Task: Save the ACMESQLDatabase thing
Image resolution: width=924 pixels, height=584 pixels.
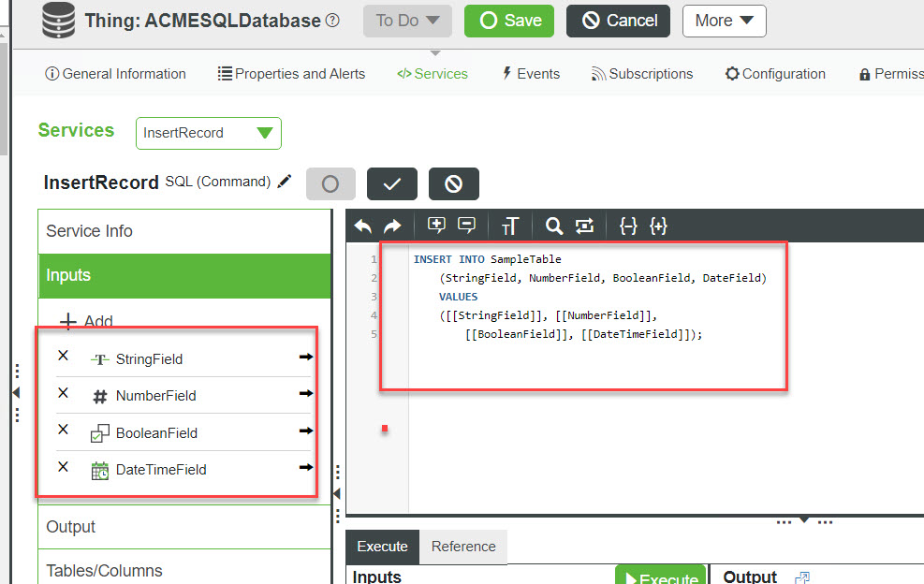Action: tap(509, 21)
